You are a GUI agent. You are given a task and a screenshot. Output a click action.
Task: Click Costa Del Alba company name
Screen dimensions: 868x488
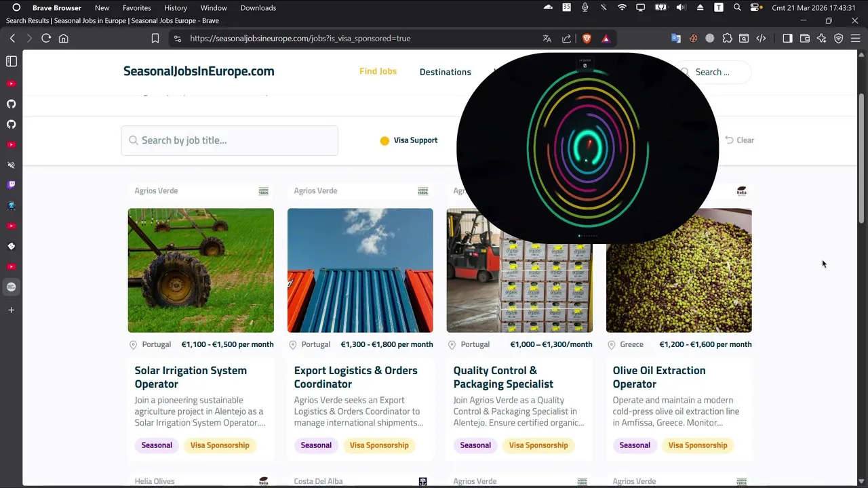318,481
